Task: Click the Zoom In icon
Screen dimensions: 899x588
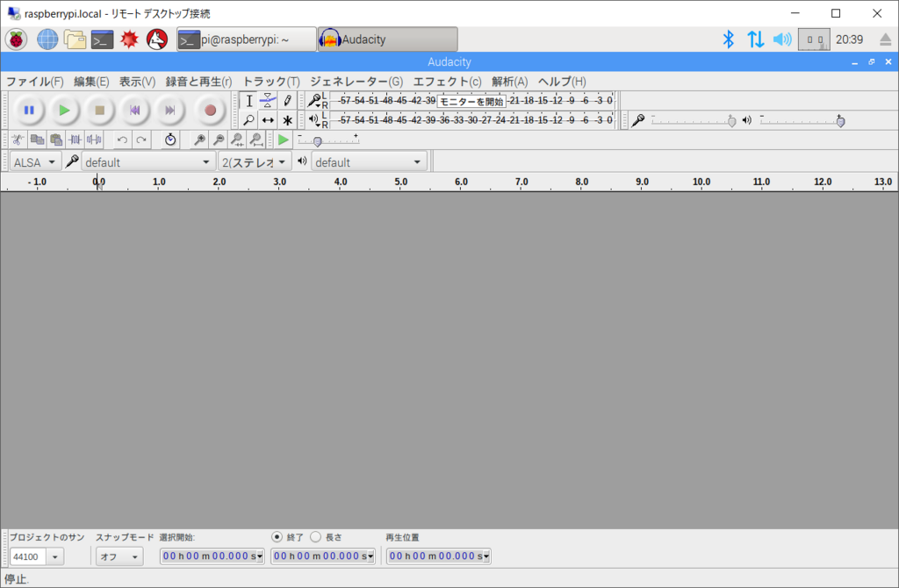Action: click(x=199, y=140)
